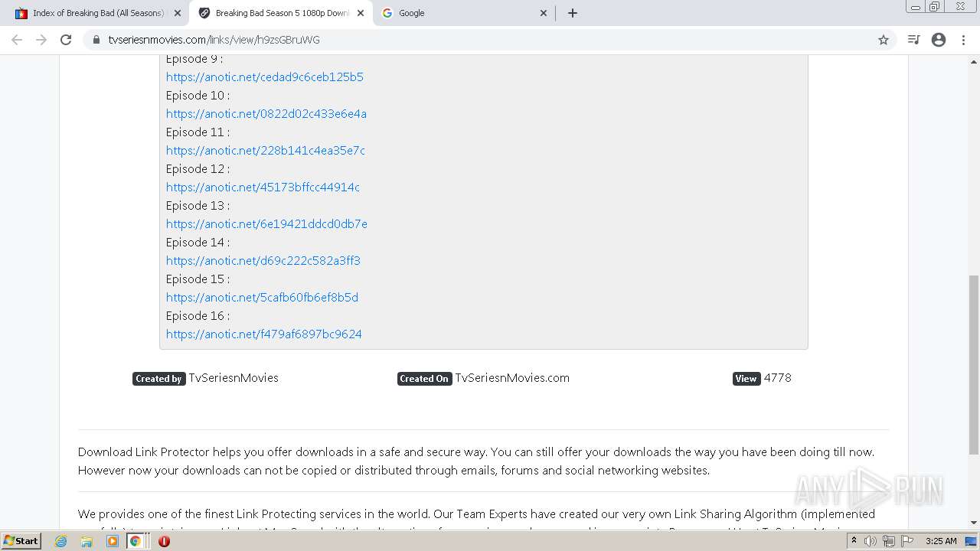
Task: Switch to Index of Breaking Bad tab
Action: (x=97, y=13)
